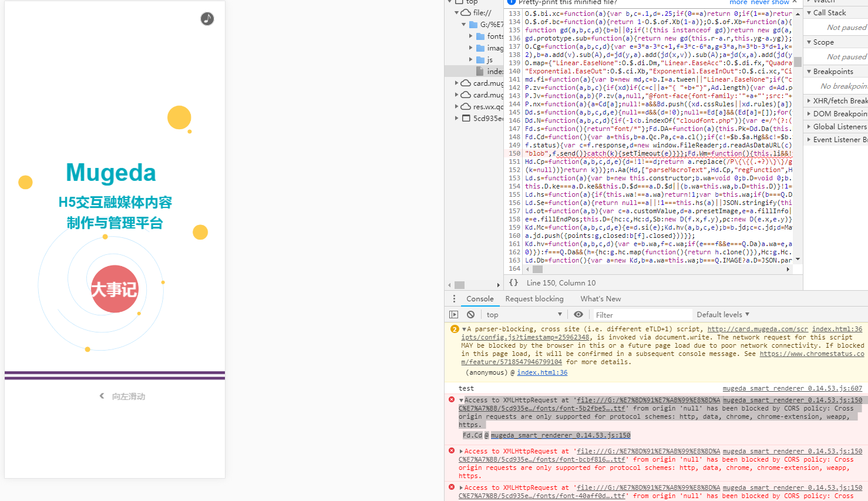868x501 pixels.
Task: Switch to the Console drawer tab
Action: [480, 298]
